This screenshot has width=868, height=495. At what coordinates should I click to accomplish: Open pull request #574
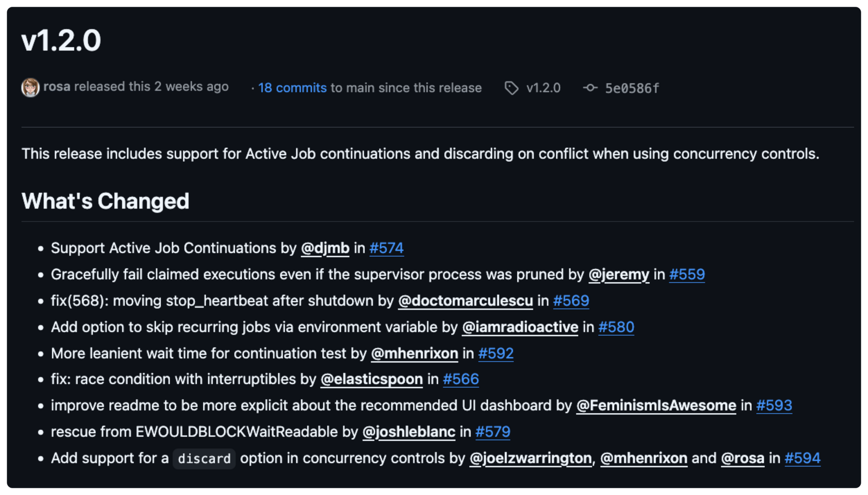tap(387, 248)
